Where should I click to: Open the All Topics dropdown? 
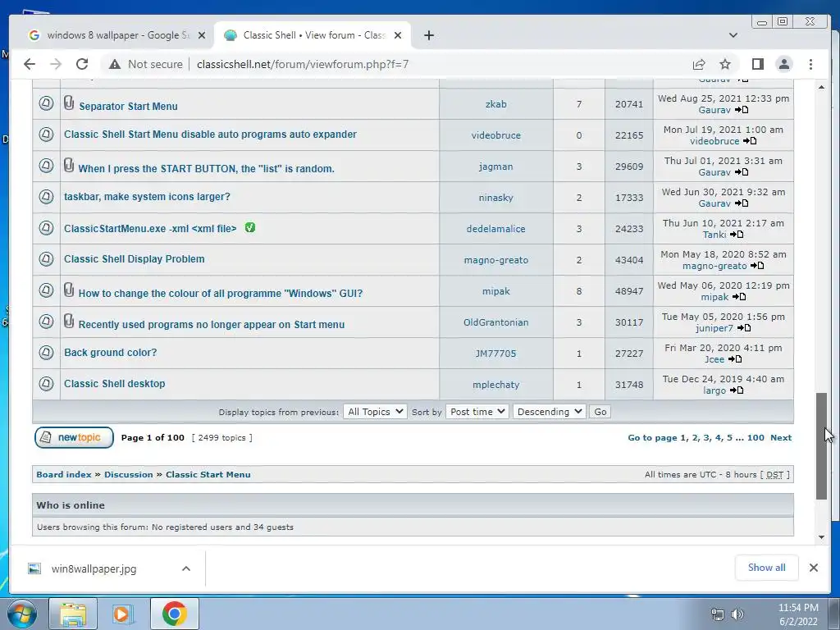click(375, 412)
